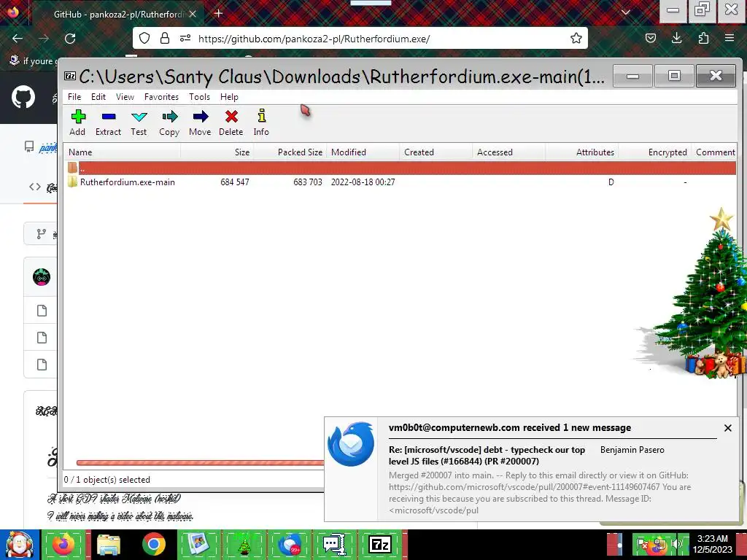Sort by Size column header
Image resolution: width=747 pixels, height=560 pixels.
point(217,152)
